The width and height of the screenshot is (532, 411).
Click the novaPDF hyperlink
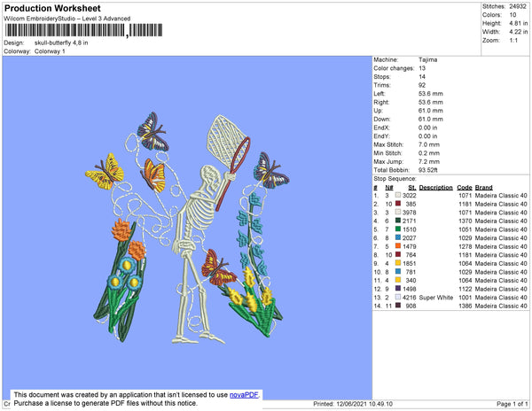pos(244,395)
